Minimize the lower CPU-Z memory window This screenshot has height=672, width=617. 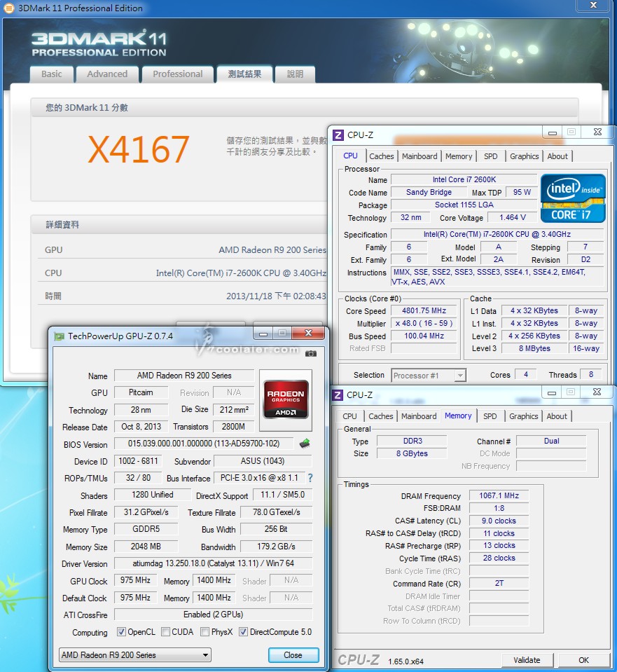tap(551, 392)
